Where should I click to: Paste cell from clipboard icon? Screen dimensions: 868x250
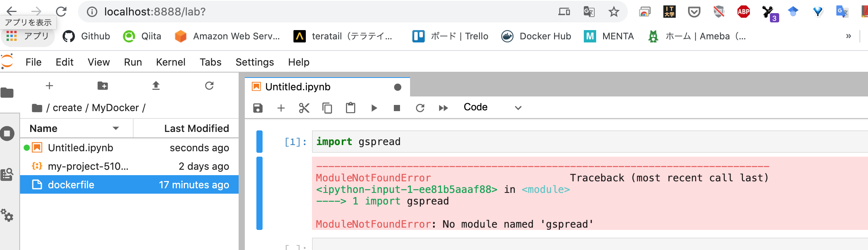pyautogui.click(x=351, y=108)
